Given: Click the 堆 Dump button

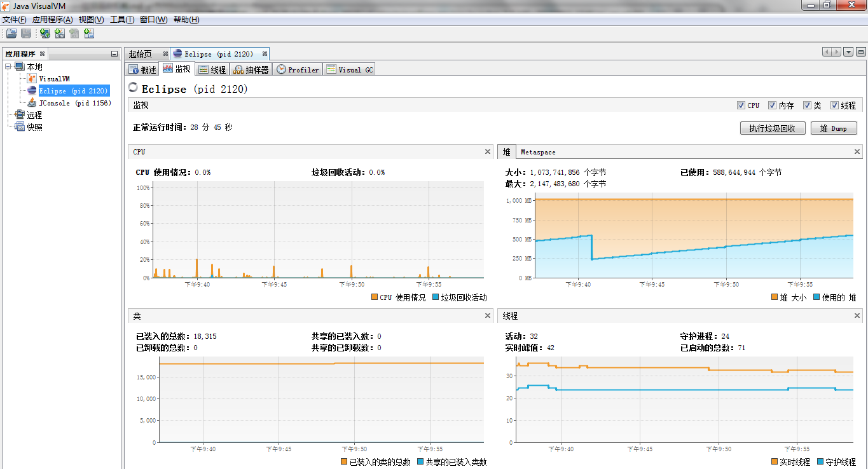Looking at the screenshot, I should (x=834, y=128).
